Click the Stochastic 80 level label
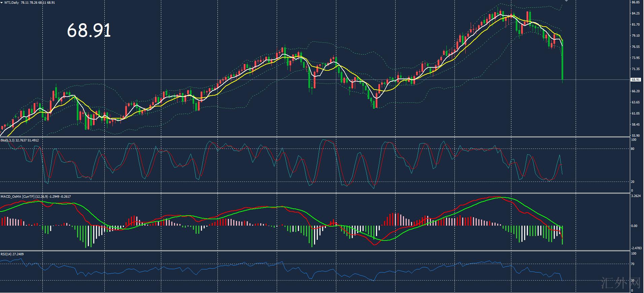This screenshot has width=644, height=293. pos(633,149)
